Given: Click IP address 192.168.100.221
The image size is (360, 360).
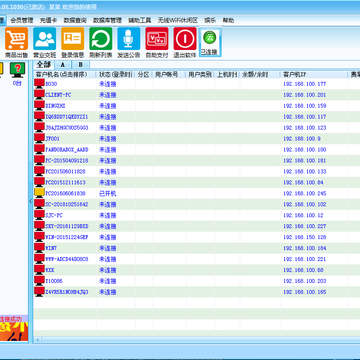Looking at the screenshot, I should [x=305, y=259].
